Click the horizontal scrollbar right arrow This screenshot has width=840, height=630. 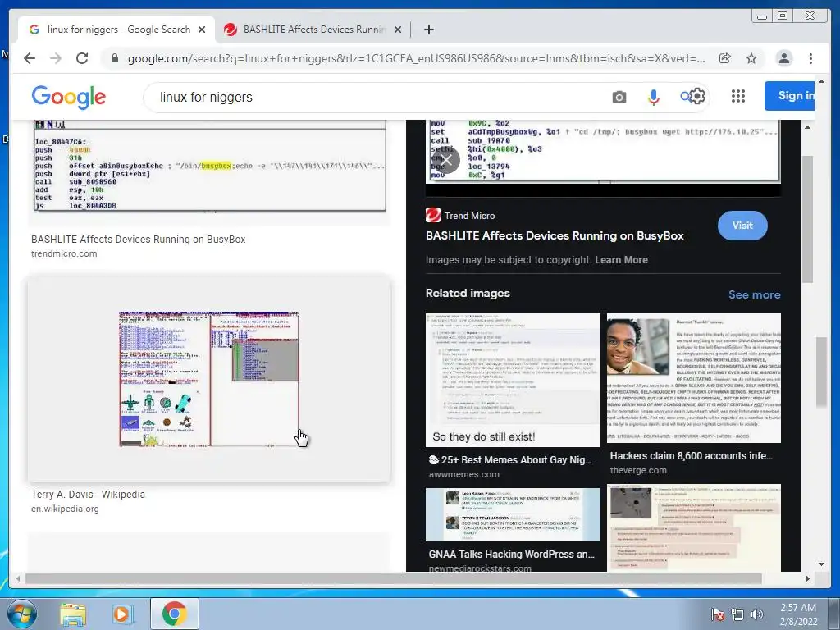tap(808, 578)
